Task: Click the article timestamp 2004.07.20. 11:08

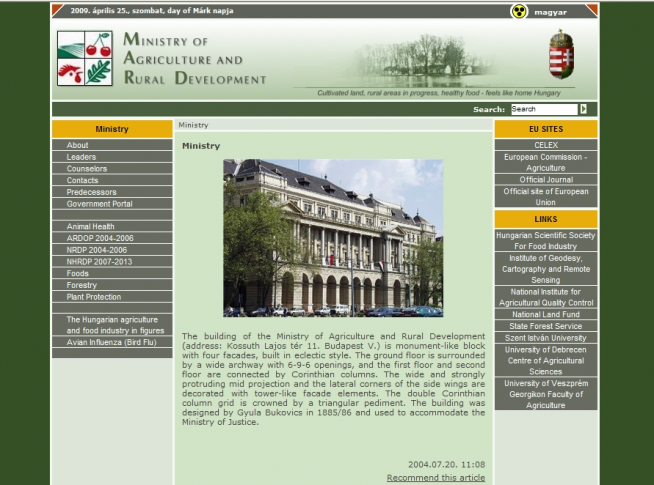Action: pos(446,464)
